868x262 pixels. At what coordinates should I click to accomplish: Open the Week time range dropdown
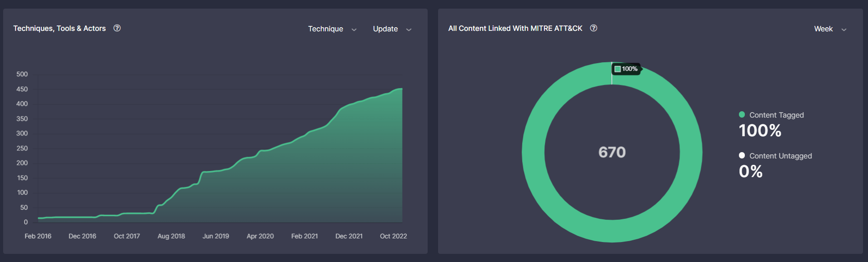click(823, 29)
